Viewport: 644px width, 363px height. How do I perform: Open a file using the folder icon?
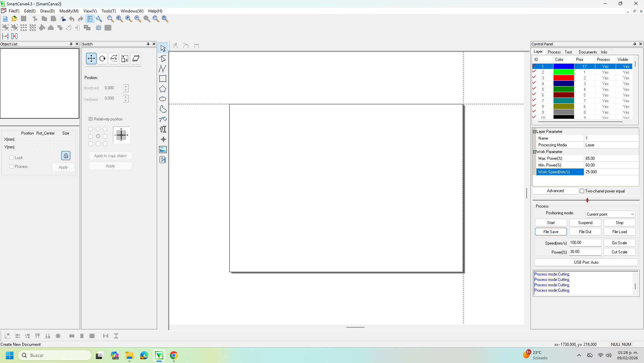[14, 19]
